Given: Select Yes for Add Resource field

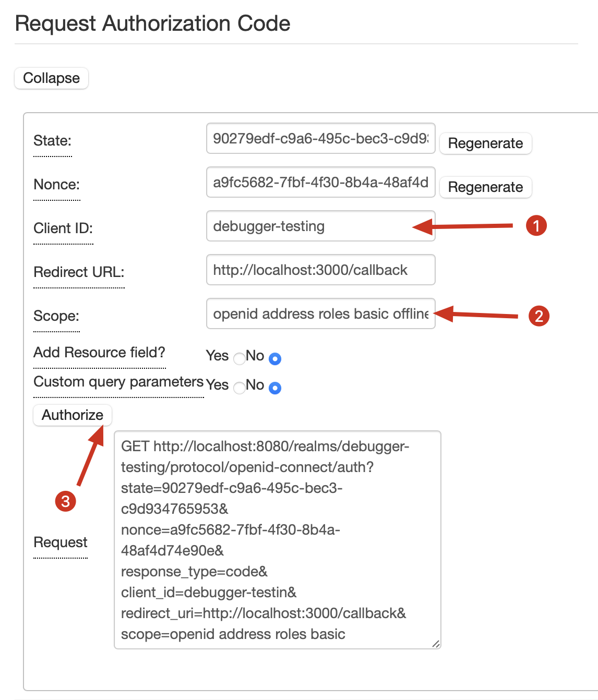Looking at the screenshot, I should pyautogui.click(x=240, y=359).
